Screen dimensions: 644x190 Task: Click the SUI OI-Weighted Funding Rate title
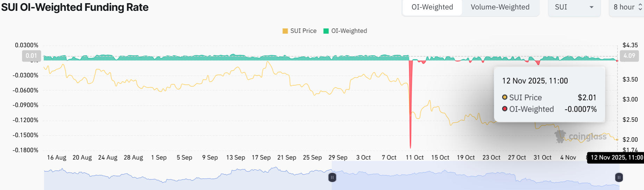pos(75,7)
